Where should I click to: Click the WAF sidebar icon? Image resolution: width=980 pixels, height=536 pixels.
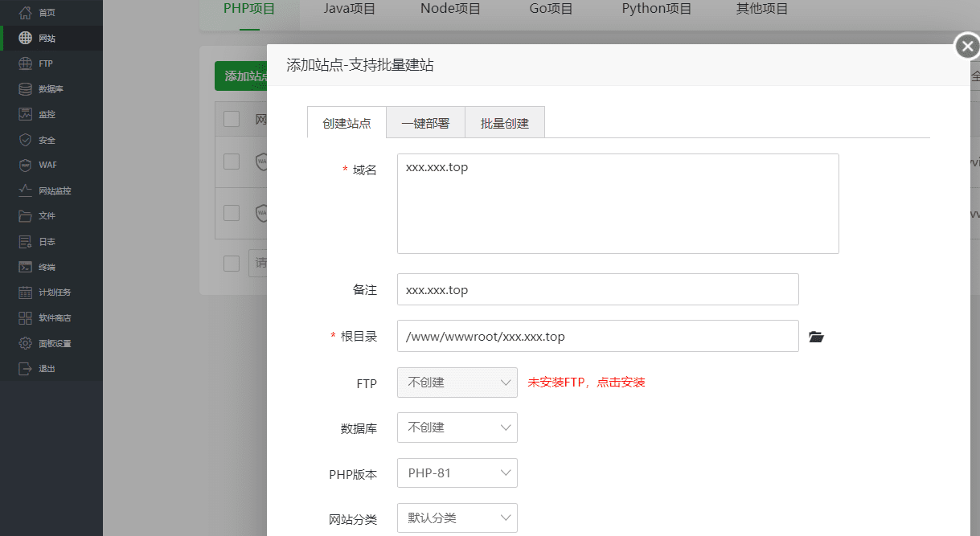25,166
